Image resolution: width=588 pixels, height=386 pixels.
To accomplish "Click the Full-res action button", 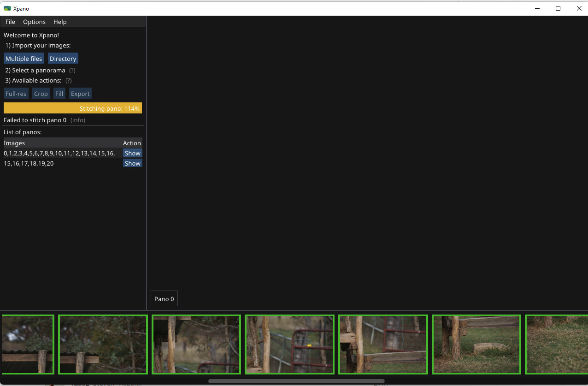I will pos(16,94).
